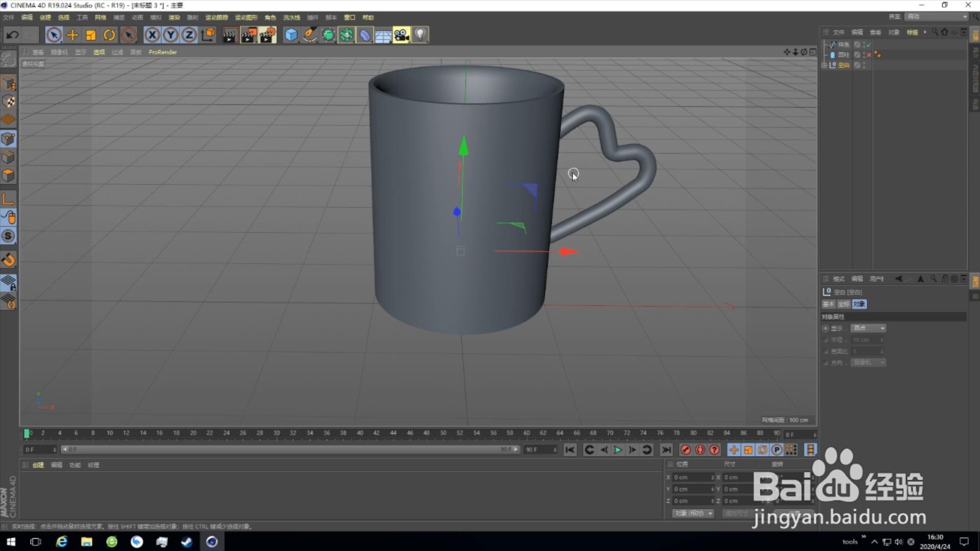Open the 渲染 render menu
The height and width of the screenshot is (551, 980).
pos(174,17)
